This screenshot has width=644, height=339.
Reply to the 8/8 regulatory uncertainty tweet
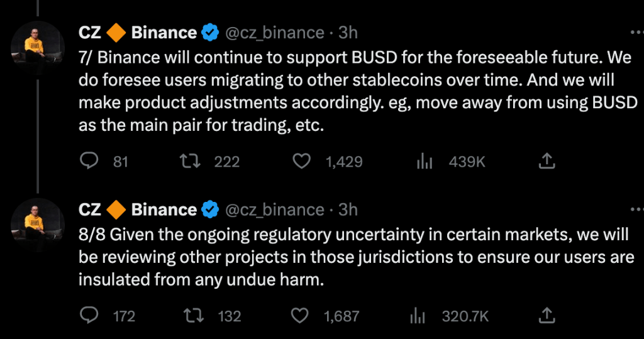click(x=91, y=315)
